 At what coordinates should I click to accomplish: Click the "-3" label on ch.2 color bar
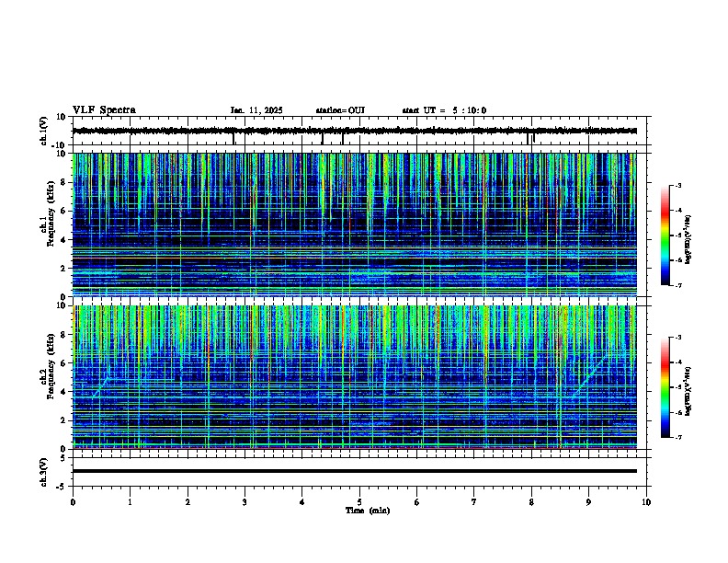pos(677,338)
